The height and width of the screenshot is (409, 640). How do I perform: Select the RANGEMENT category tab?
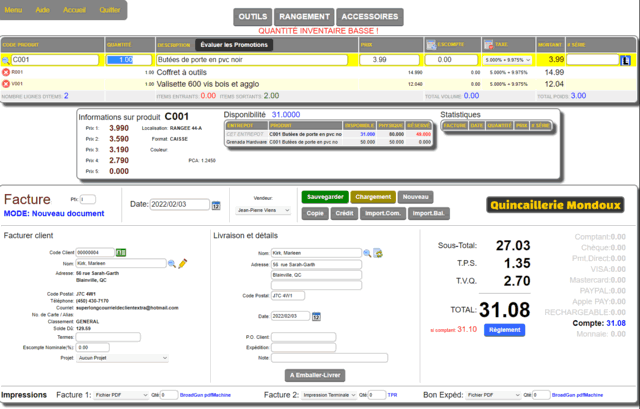coord(304,17)
